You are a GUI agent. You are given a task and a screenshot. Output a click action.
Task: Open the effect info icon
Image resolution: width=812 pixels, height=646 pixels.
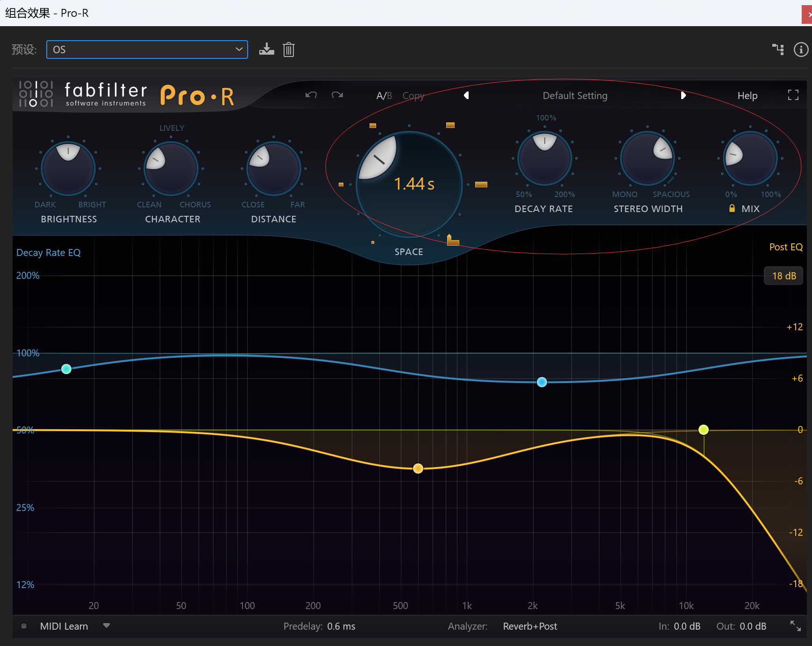[x=801, y=50]
